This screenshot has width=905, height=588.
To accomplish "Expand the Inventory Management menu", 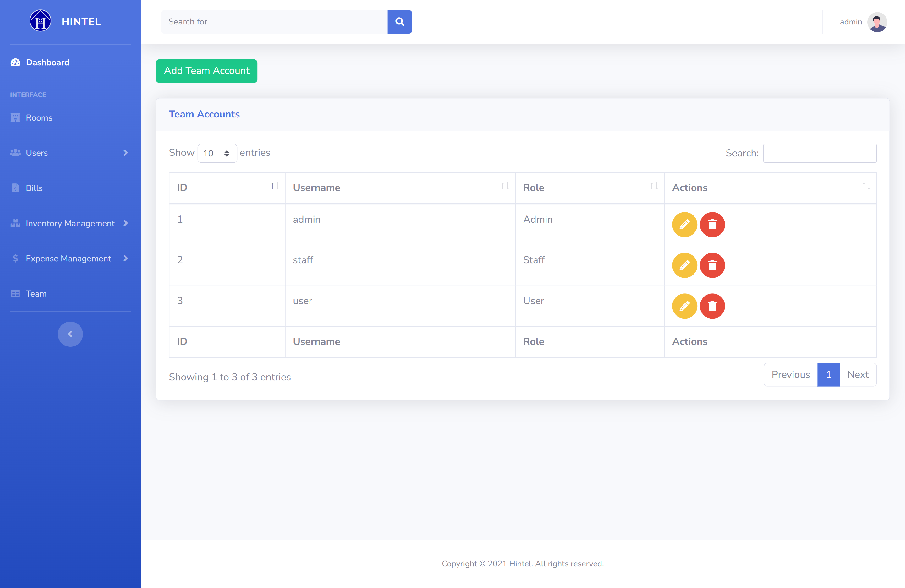I will 70,223.
